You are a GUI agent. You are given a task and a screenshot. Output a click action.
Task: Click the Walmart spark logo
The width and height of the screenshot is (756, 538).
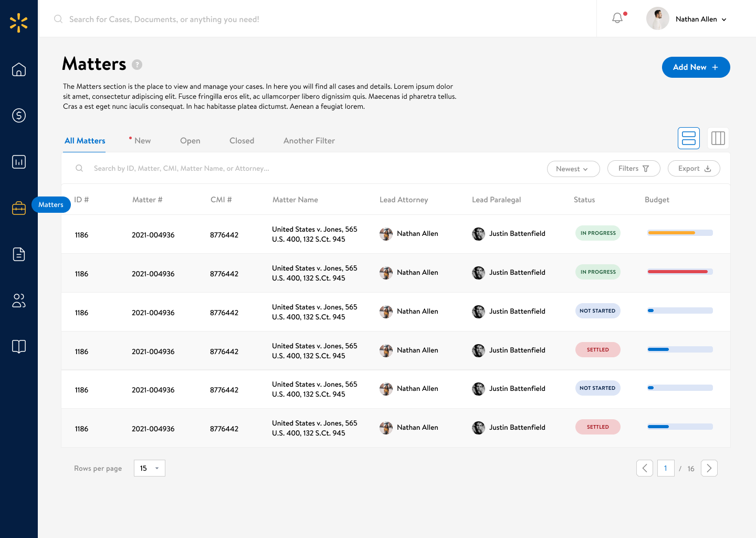[19, 23]
